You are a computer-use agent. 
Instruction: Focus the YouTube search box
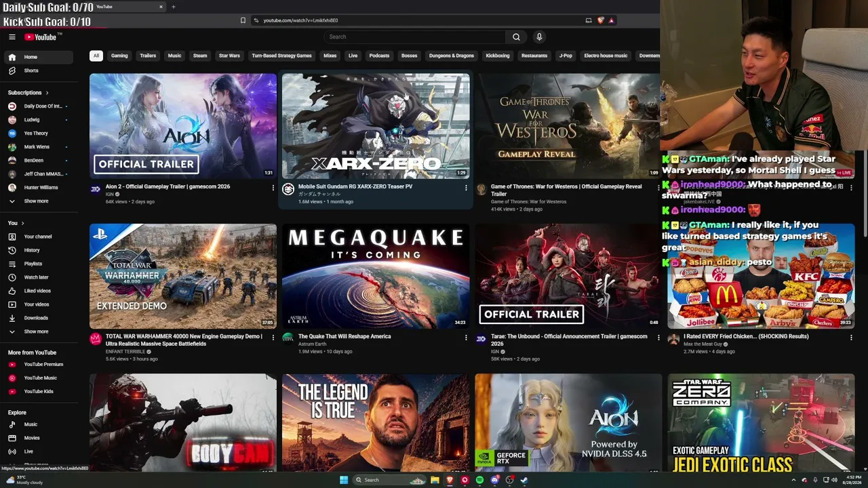tap(415, 37)
